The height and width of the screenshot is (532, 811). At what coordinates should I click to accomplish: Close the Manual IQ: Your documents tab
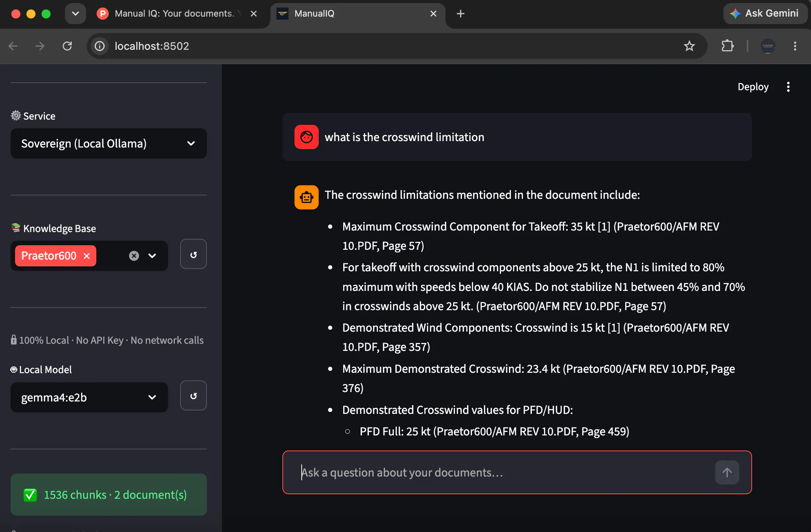click(254, 14)
